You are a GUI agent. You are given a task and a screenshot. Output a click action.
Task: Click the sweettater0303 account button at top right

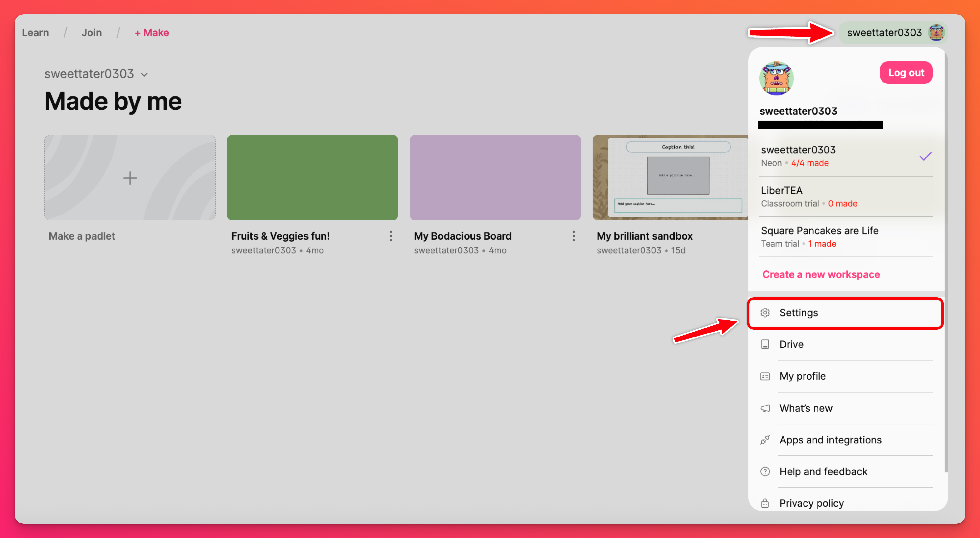(893, 33)
